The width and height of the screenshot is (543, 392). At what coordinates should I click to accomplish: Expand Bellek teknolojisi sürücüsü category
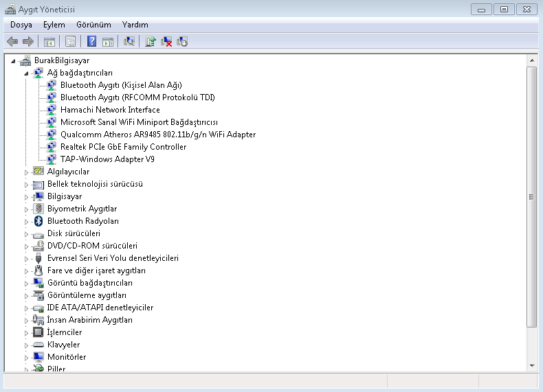[x=26, y=185]
